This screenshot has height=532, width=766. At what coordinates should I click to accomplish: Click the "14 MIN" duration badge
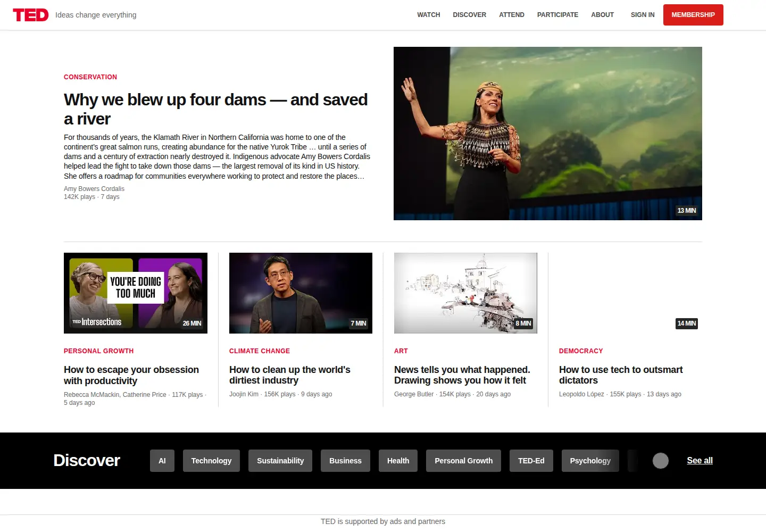tap(687, 323)
